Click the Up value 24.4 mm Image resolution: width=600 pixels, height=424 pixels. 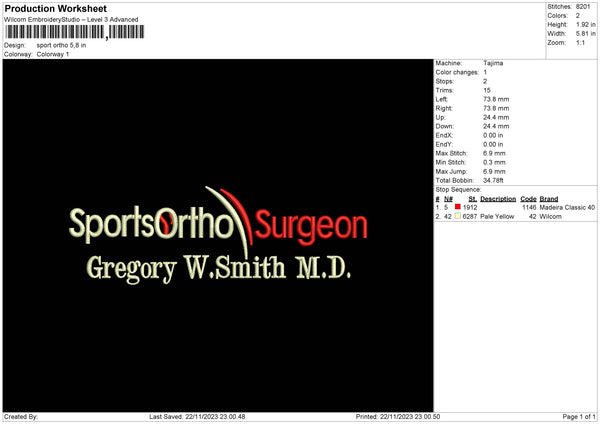(x=496, y=117)
